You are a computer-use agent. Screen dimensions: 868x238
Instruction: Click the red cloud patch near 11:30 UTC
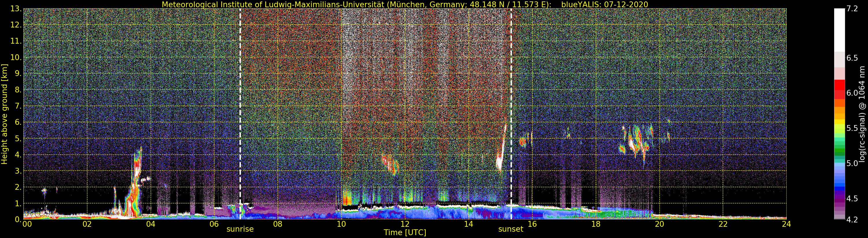[x=390, y=164]
